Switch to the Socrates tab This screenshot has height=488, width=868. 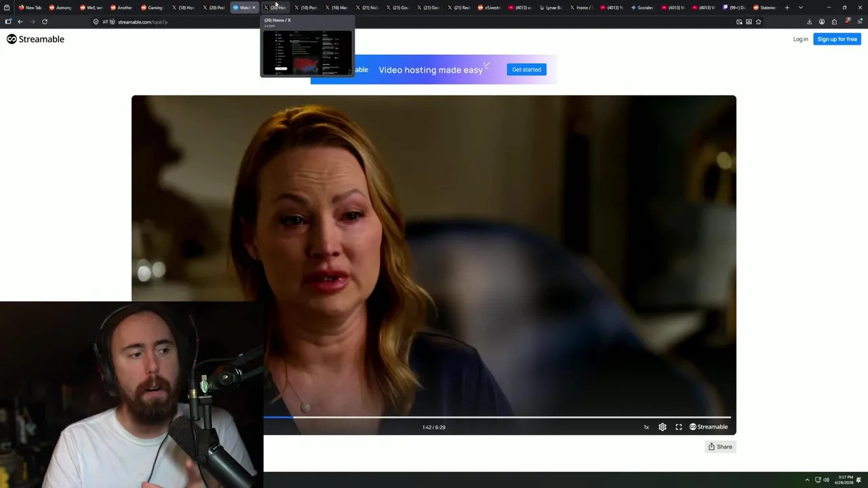click(x=641, y=7)
